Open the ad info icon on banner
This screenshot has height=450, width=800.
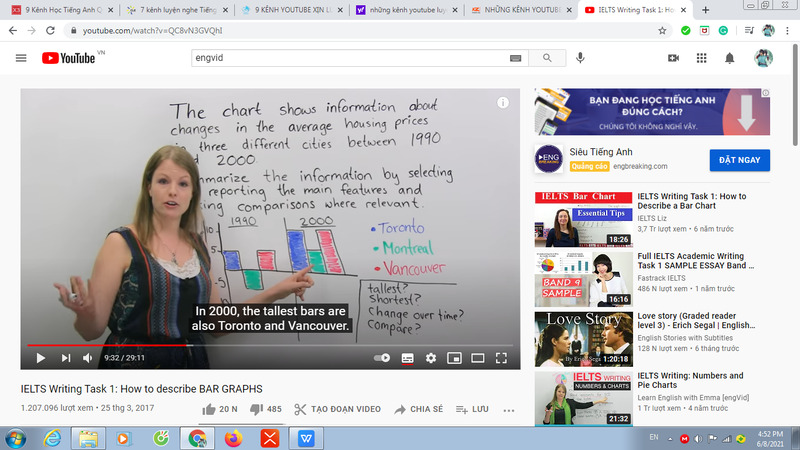(765, 93)
